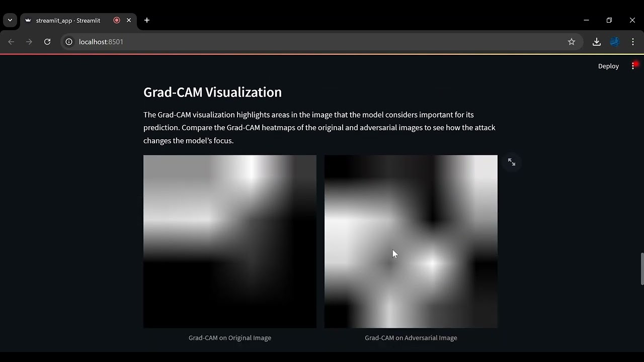644x362 pixels.
Task: Click the Streamlit Deploy button
Action: tap(608, 66)
